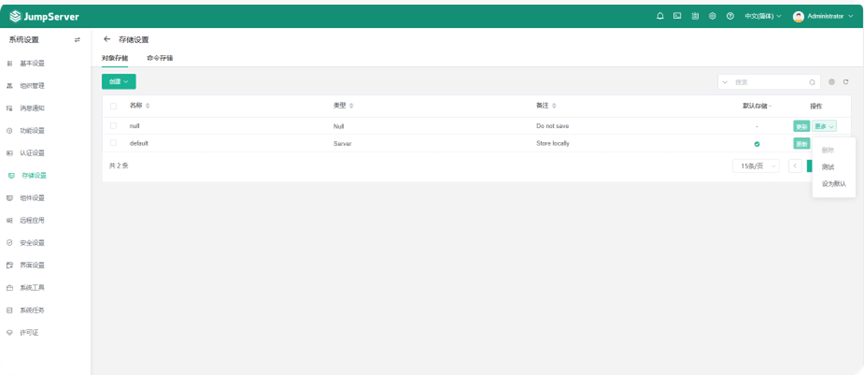Tick the select-all checkbox in table header

click(114, 106)
